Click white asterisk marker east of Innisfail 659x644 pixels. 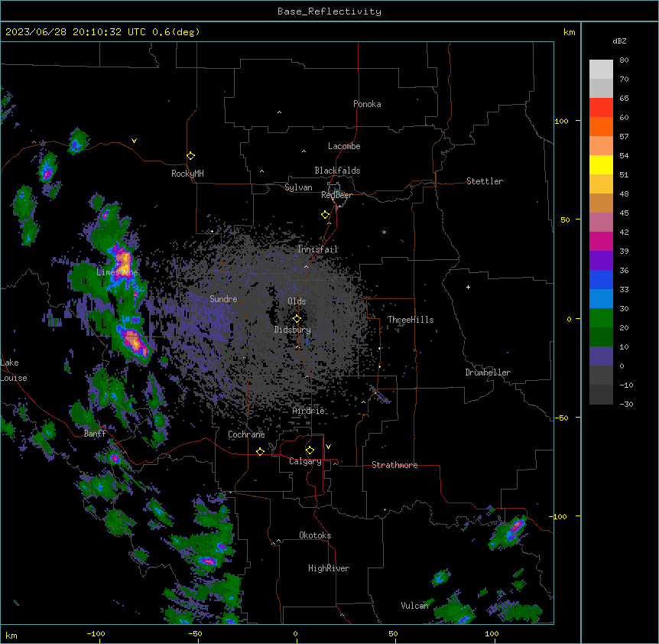coord(384,232)
